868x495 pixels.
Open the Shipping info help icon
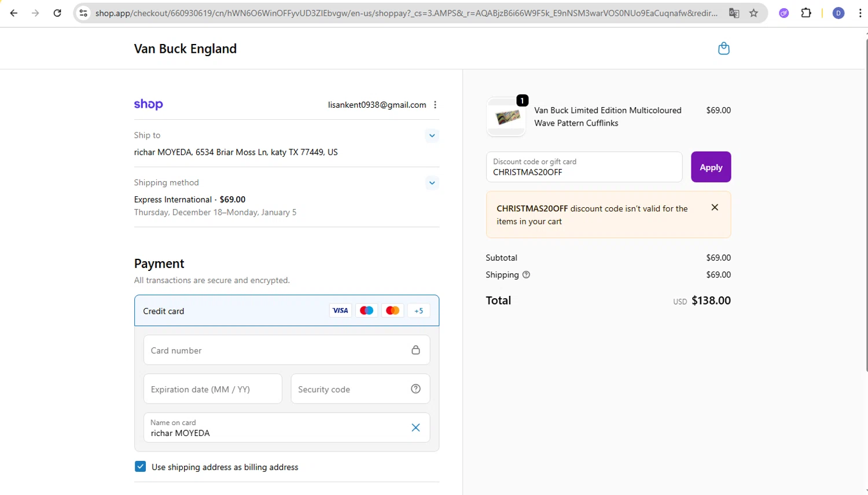[526, 275]
